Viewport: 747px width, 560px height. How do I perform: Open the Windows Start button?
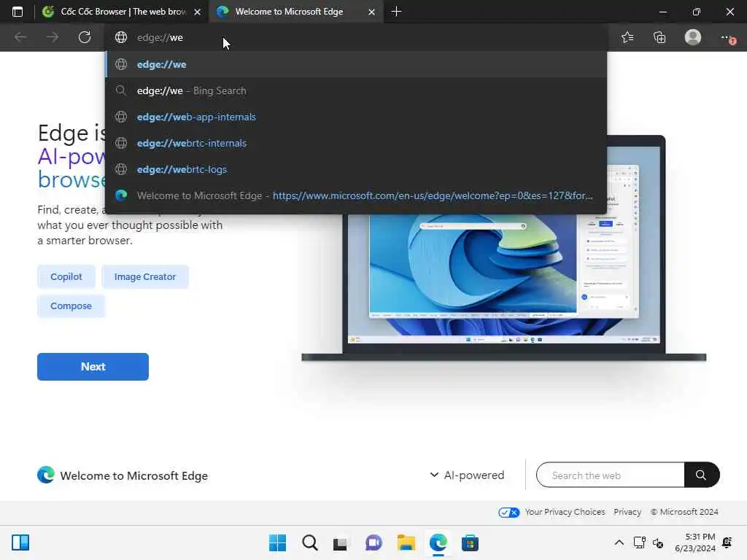click(278, 542)
